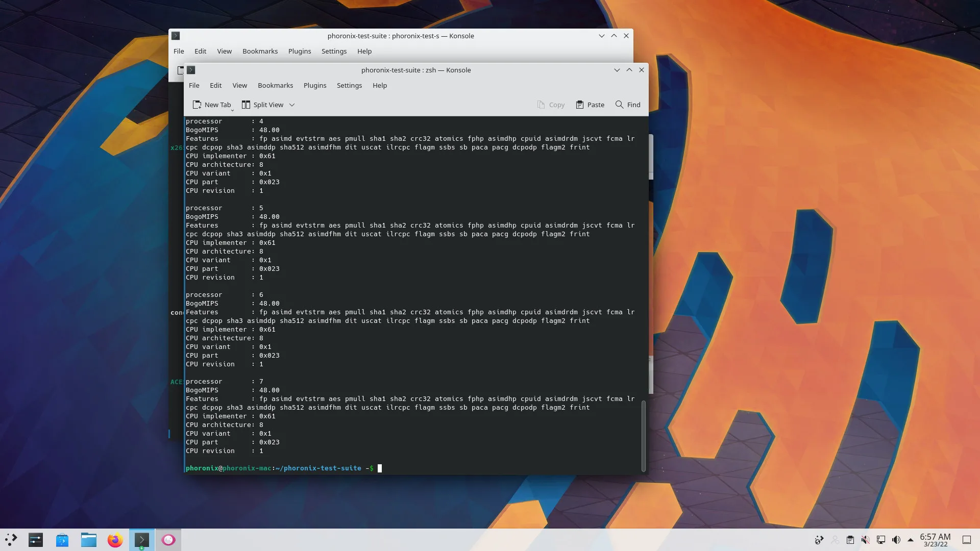Click Settings menu in inner Konsole
Image resolution: width=980 pixels, height=551 pixels.
(x=349, y=85)
